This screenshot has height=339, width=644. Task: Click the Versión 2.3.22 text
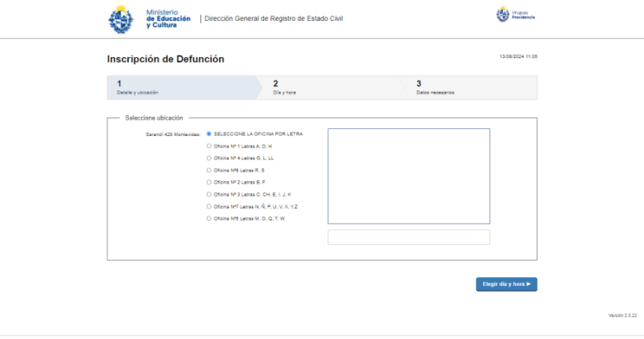622,315
